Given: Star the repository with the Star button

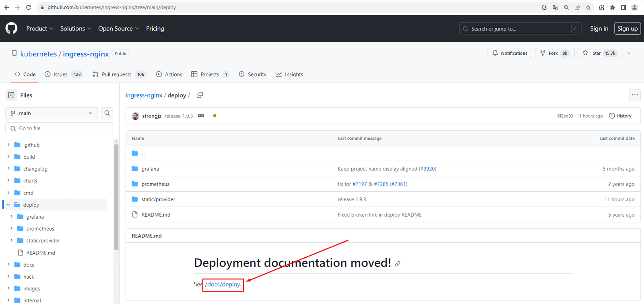Looking at the screenshot, I should click(x=600, y=53).
